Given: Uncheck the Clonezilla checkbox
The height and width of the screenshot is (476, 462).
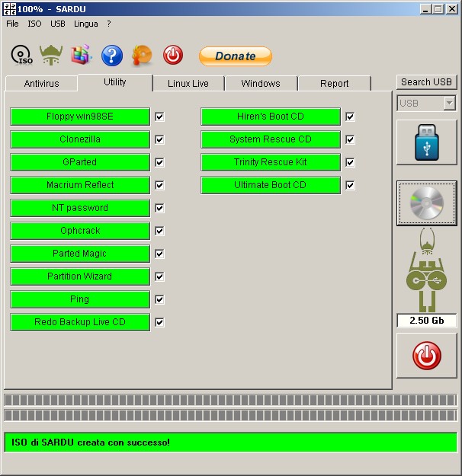Looking at the screenshot, I should [159, 139].
